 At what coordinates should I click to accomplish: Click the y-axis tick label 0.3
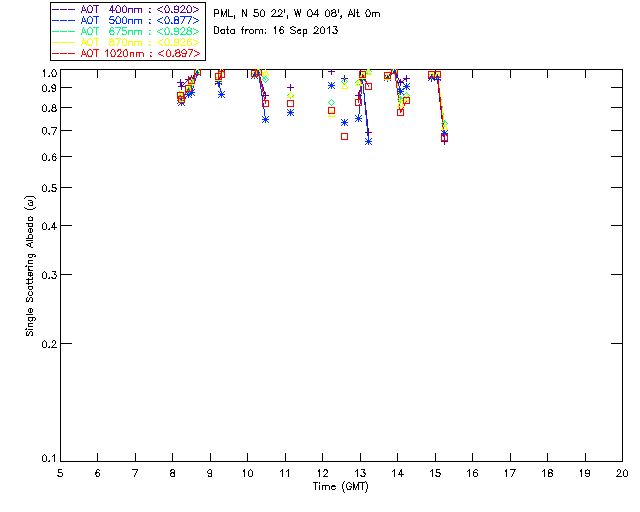49,275
